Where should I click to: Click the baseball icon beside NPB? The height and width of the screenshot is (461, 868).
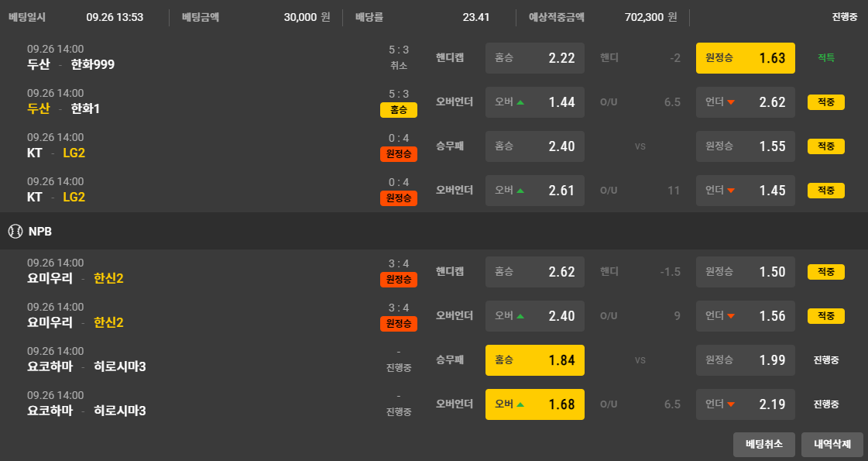(x=15, y=231)
